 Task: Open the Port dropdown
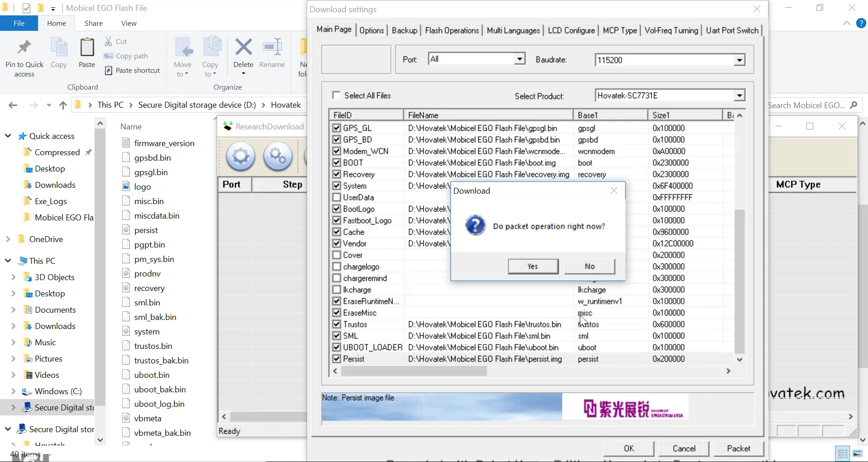(x=520, y=59)
